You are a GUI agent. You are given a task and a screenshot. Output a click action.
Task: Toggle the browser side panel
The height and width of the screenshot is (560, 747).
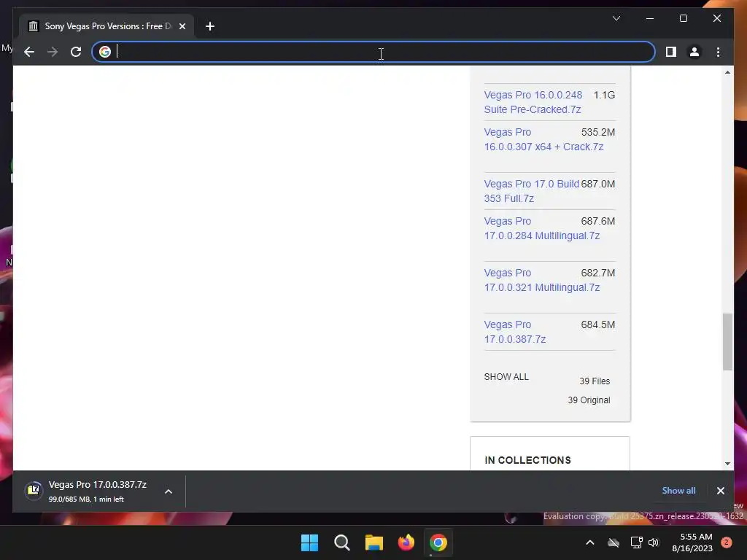tap(671, 52)
